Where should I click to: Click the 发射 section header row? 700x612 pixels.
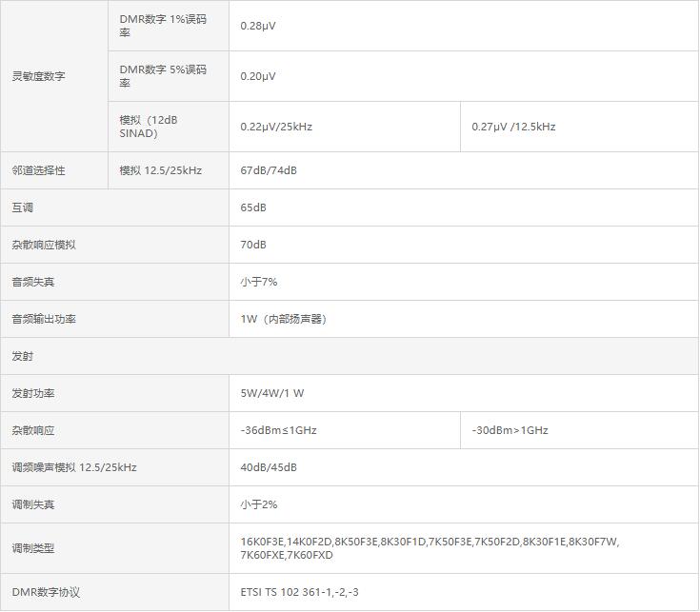[23, 356]
